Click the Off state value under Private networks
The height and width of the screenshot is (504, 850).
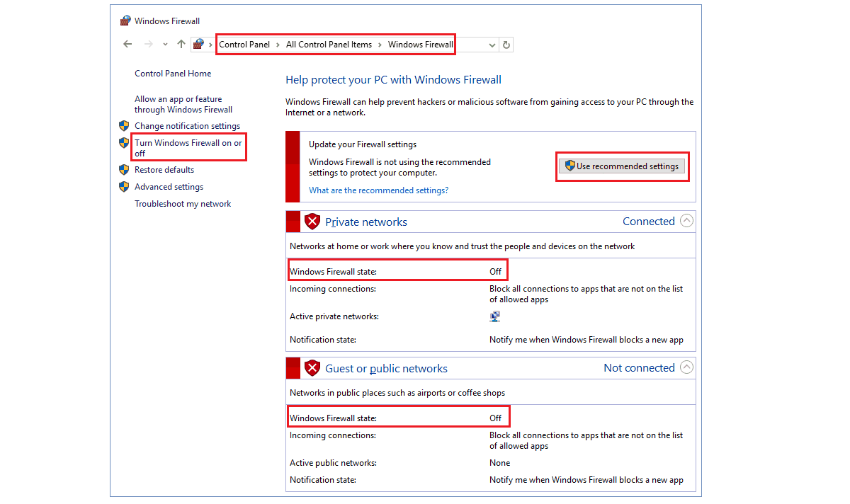click(495, 271)
